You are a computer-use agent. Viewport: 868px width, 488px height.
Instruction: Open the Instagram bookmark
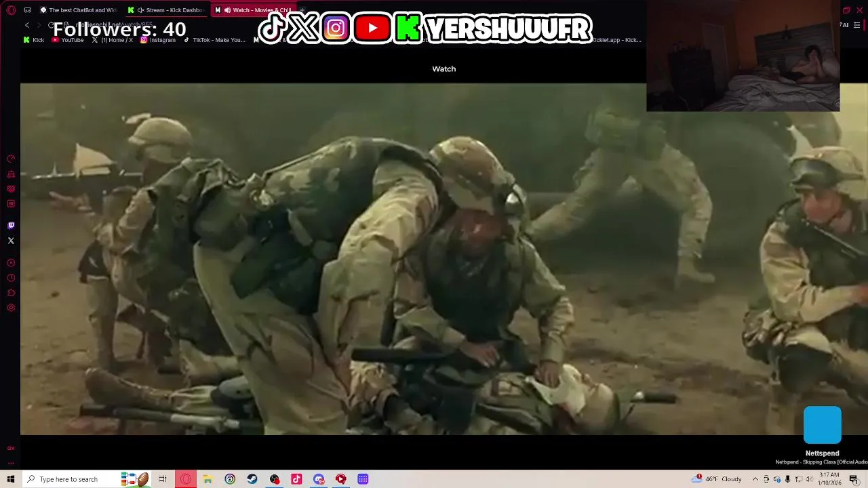tap(158, 40)
